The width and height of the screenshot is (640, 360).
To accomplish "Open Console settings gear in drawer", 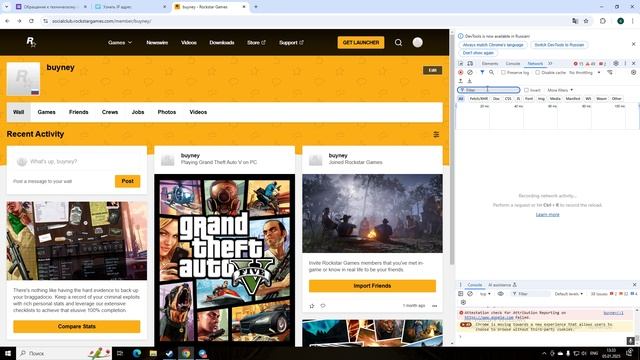I will (463, 302).
